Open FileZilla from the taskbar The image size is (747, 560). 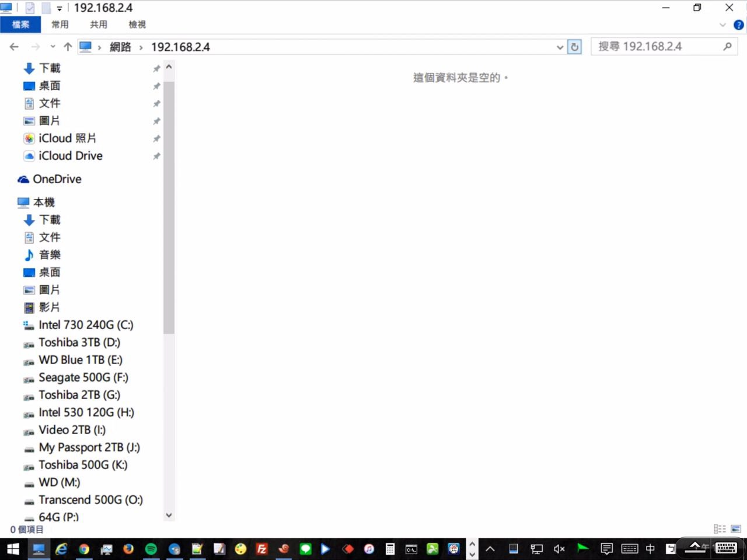coord(262,549)
